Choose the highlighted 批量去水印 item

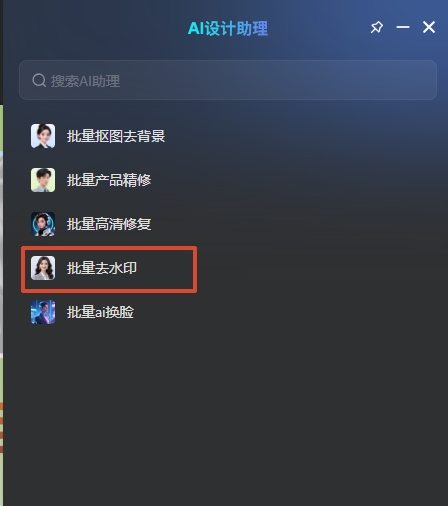[102, 268]
